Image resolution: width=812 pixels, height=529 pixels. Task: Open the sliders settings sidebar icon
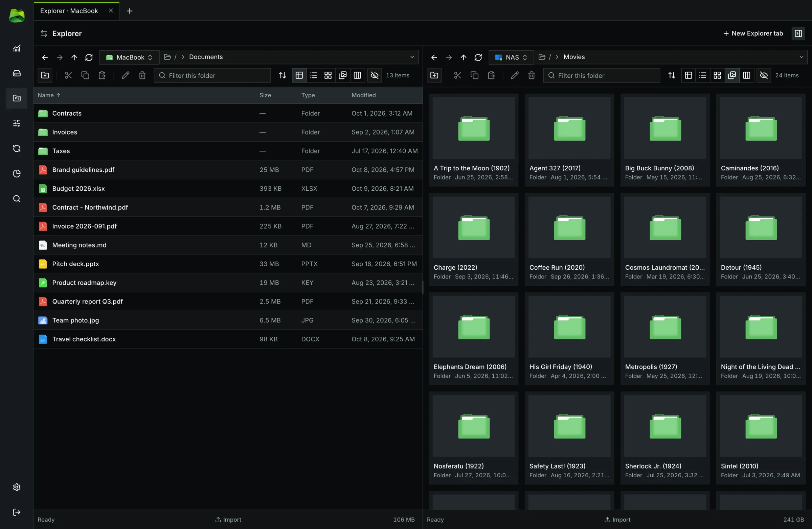16,123
